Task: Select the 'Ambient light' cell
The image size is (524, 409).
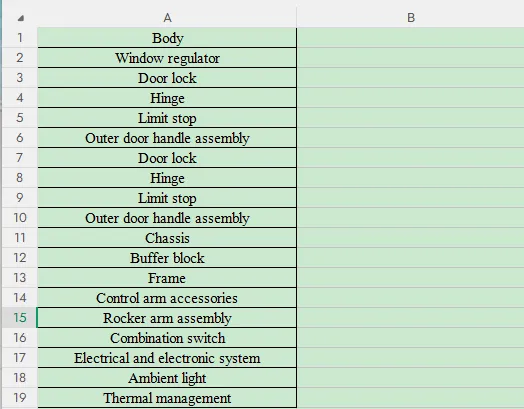Action: click(x=167, y=378)
